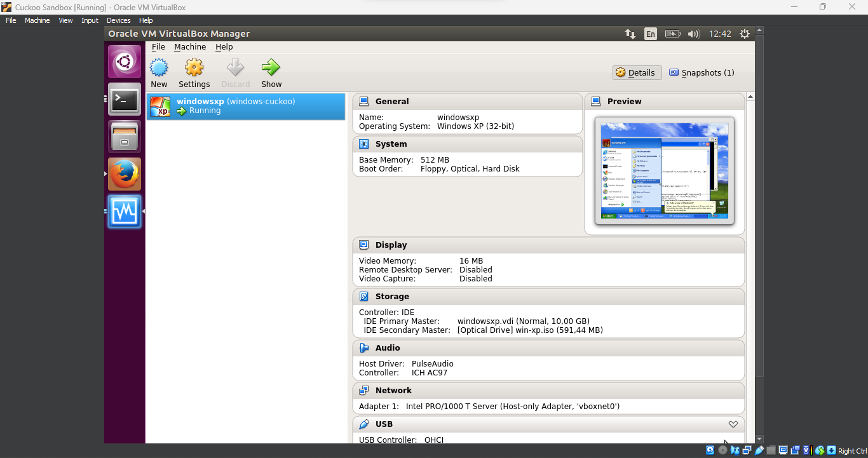Viewport: 868px width, 458px height.
Task: Open the Devices menu
Action: pos(118,20)
